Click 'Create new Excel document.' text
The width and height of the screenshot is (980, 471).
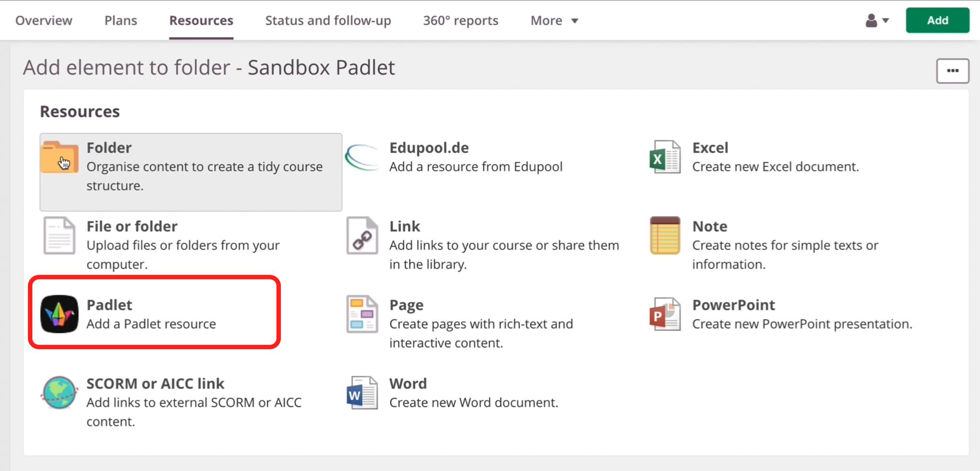775,167
